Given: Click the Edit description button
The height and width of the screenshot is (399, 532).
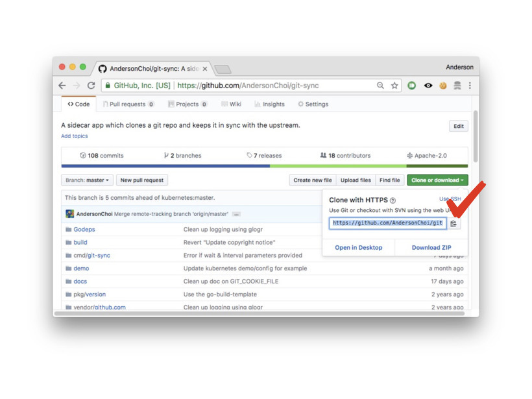Looking at the screenshot, I should point(459,127).
